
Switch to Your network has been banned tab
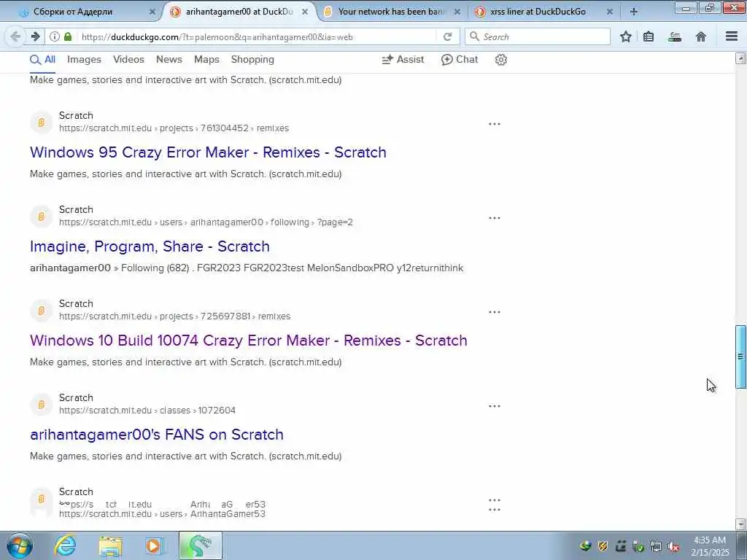392,12
